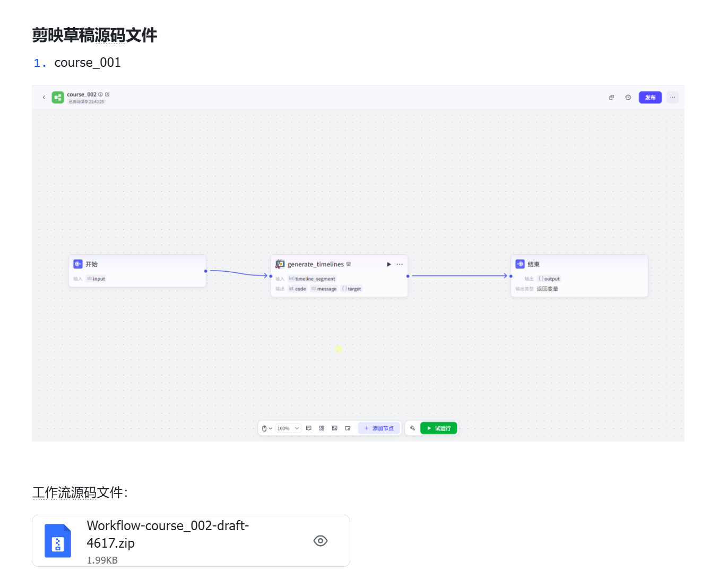This screenshot has width=727, height=588.
Task: Click the end node input port dot
Action: point(511,276)
